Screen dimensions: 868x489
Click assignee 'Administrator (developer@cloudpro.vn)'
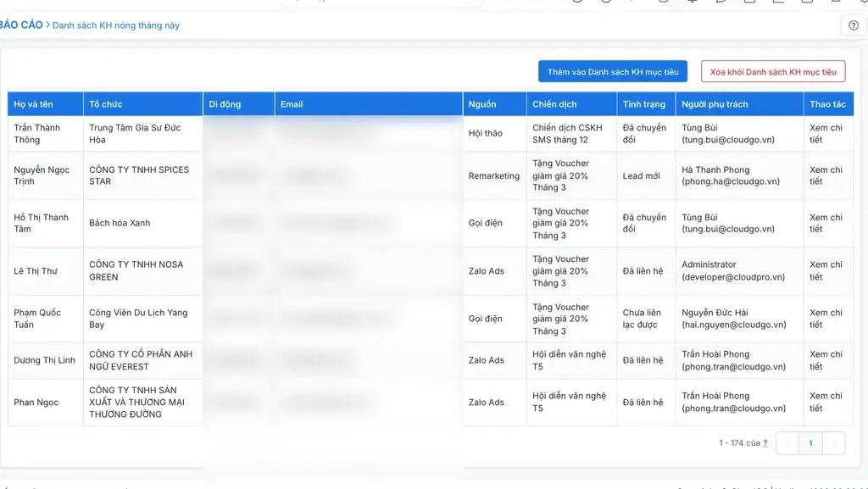[x=733, y=271]
